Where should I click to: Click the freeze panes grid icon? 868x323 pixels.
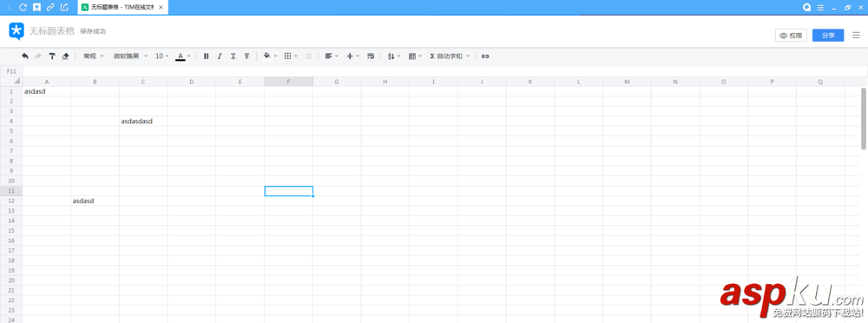[411, 56]
